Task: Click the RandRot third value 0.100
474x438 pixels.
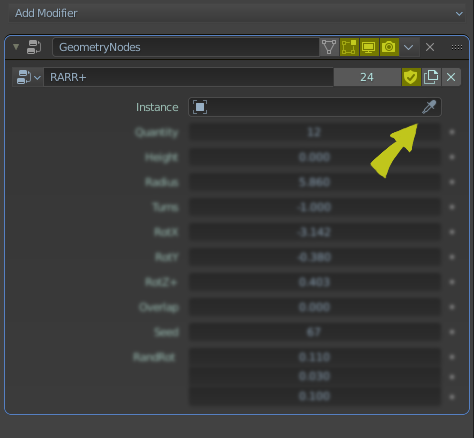Action: pyautogui.click(x=315, y=396)
